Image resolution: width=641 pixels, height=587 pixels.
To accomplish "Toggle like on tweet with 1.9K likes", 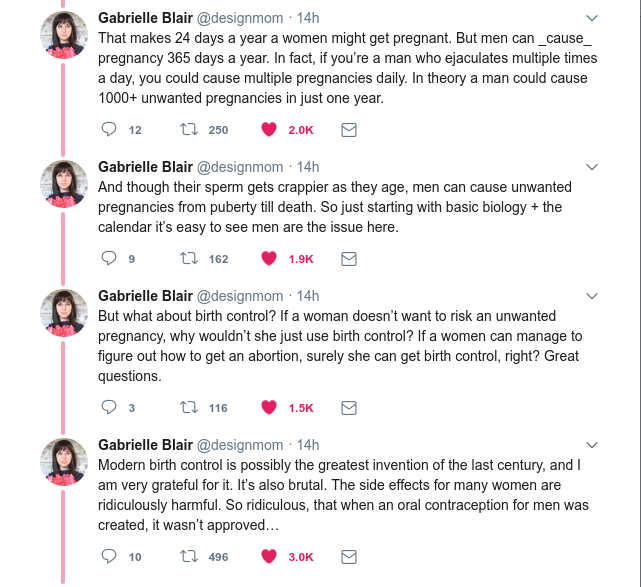I will 269,259.
